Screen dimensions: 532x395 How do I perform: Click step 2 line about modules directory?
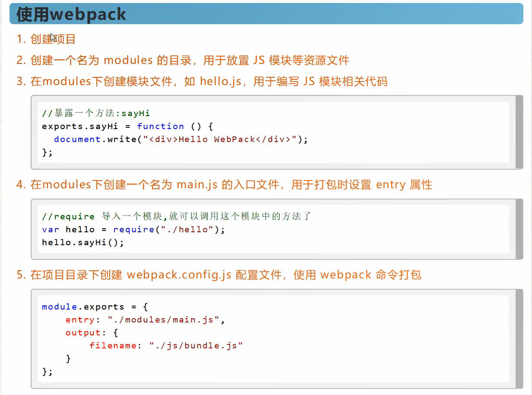click(183, 60)
